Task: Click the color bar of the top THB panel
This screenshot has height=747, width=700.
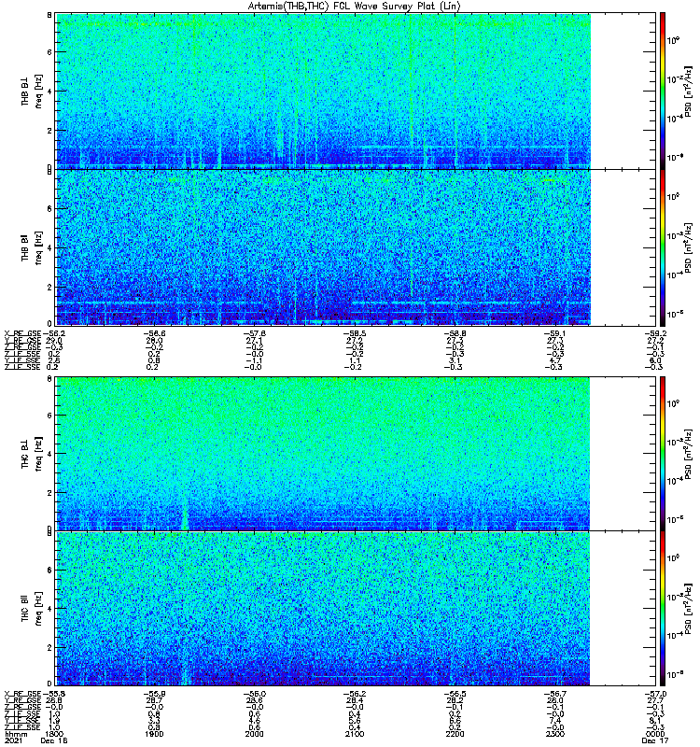Action: click(663, 90)
